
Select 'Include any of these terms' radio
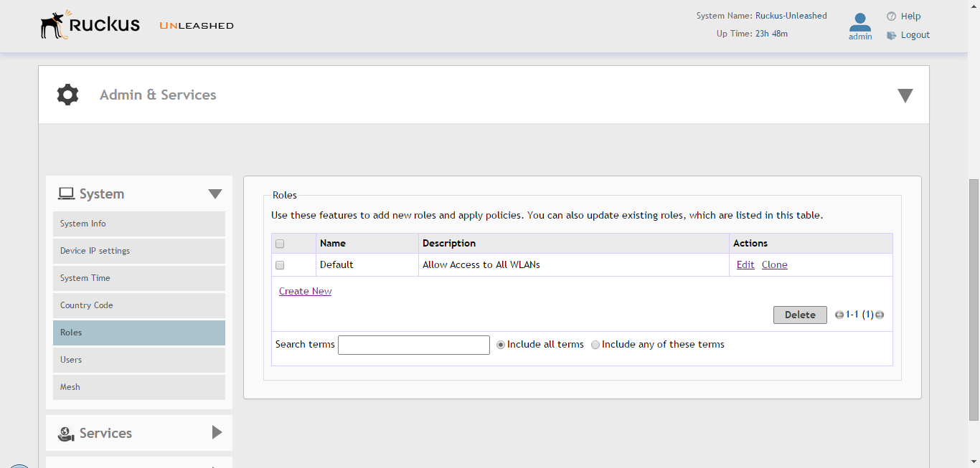595,345
